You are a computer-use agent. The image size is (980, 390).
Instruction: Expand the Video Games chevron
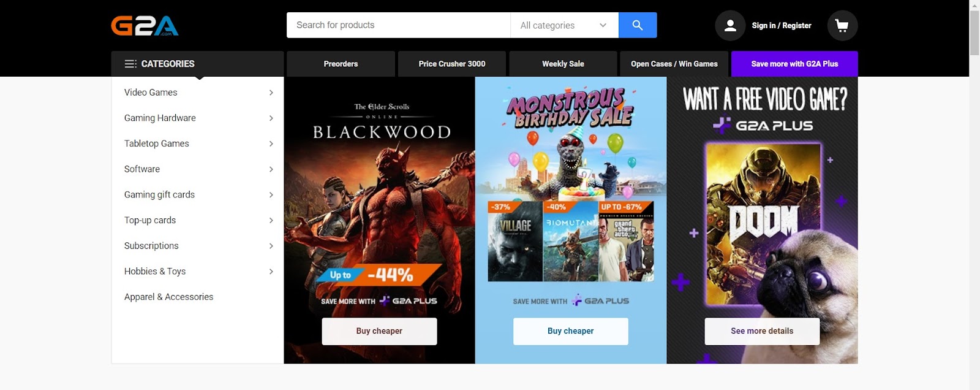pyautogui.click(x=271, y=93)
